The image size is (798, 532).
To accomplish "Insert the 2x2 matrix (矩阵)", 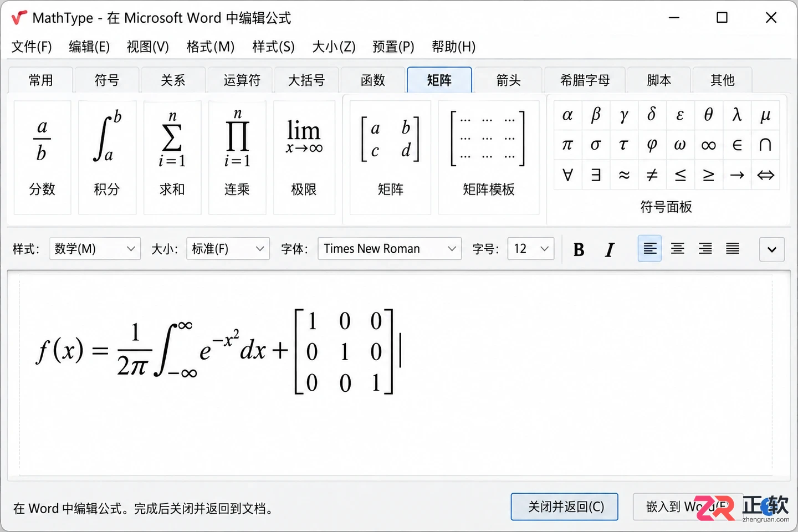I will (x=390, y=157).
